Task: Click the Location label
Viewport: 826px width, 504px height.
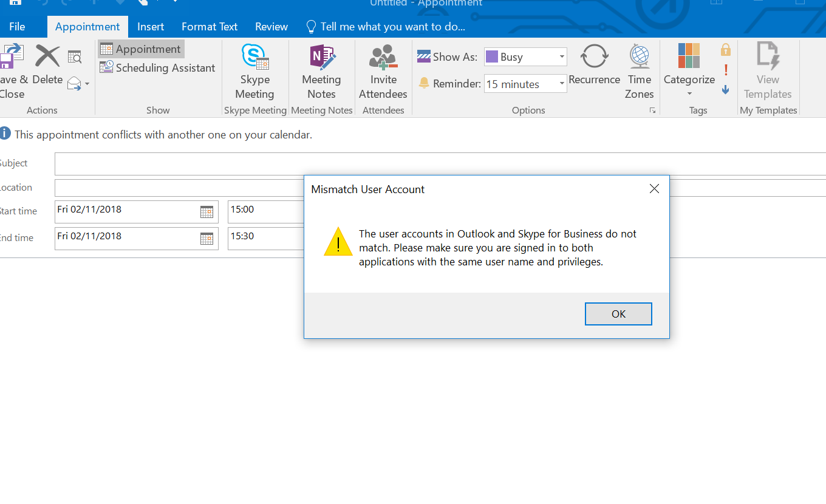Action: coord(16,188)
